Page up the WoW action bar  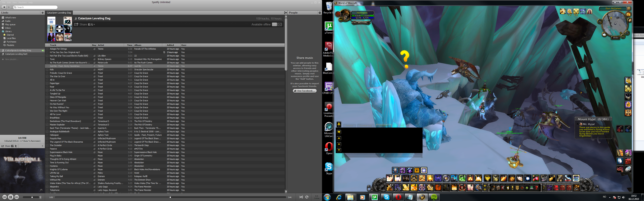(x=485, y=186)
